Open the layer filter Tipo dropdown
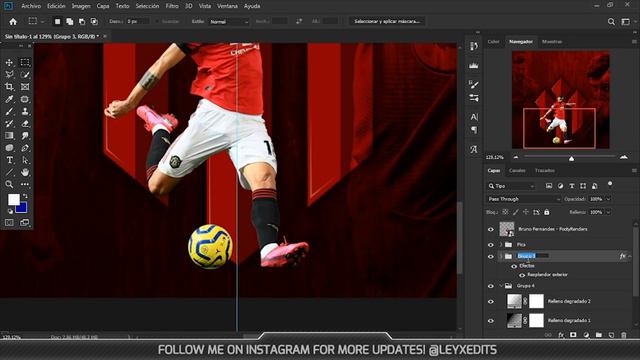 pos(511,186)
